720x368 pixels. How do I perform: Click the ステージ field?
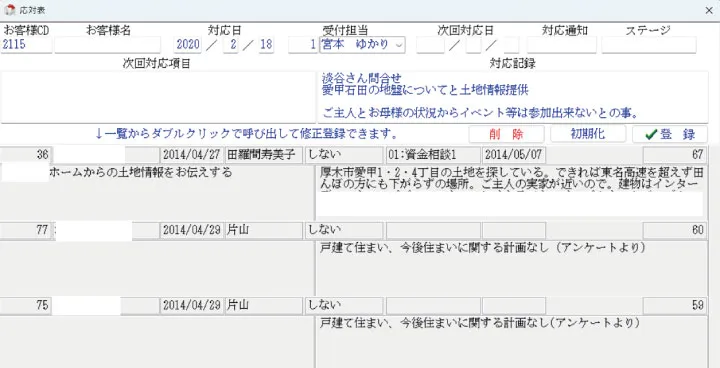(x=649, y=45)
